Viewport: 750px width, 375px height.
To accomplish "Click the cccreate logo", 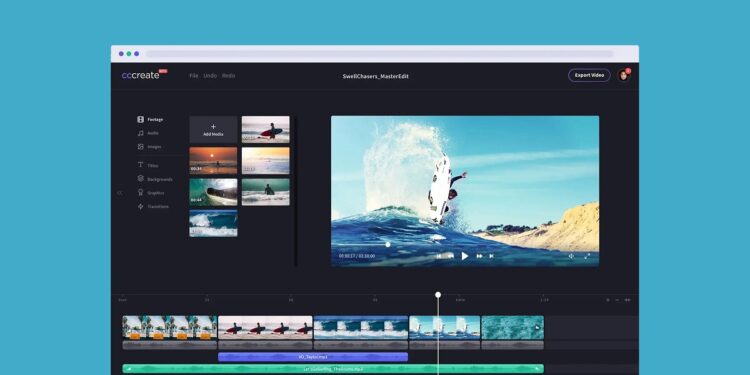I will [141, 75].
